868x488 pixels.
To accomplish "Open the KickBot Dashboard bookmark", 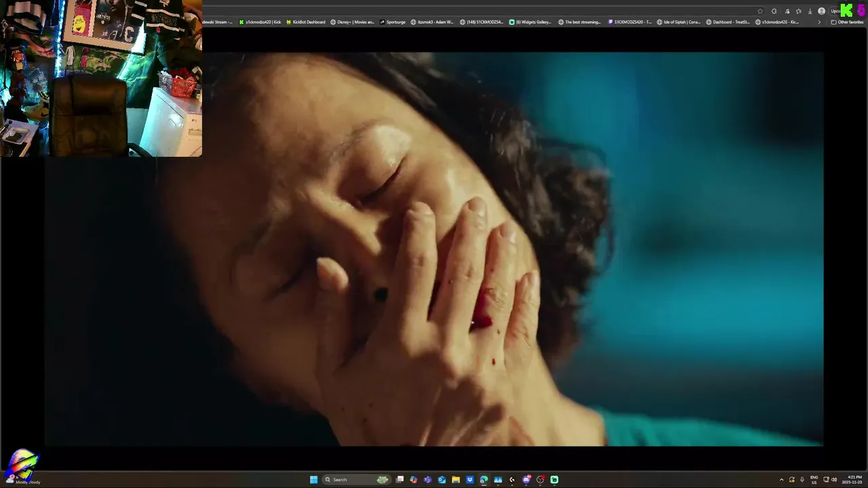I will (305, 22).
